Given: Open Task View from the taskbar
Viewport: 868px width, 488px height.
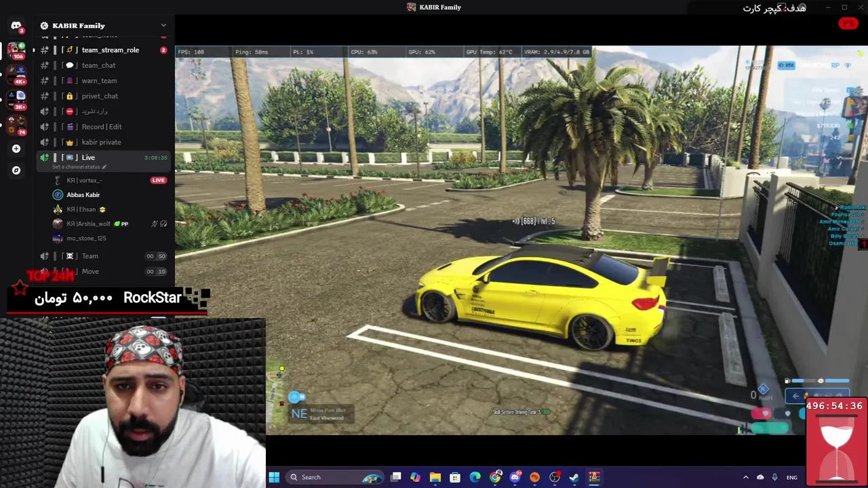Looking at the screenshot, I should click(396, 477).
